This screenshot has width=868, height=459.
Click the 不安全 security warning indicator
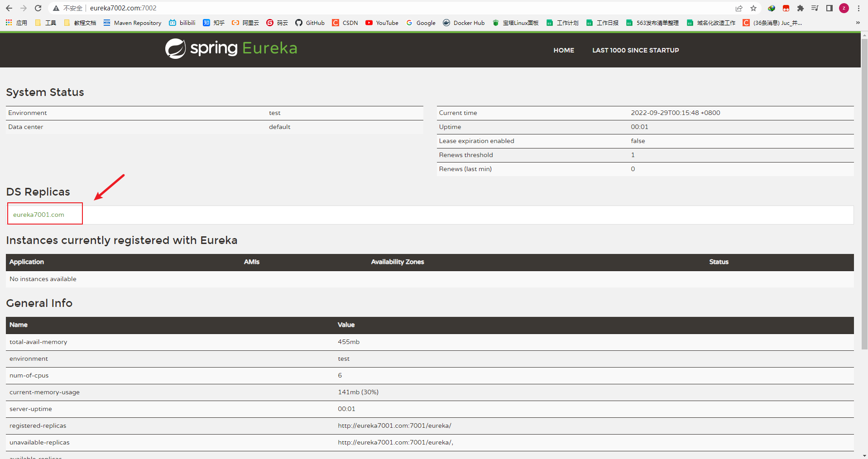68,8
